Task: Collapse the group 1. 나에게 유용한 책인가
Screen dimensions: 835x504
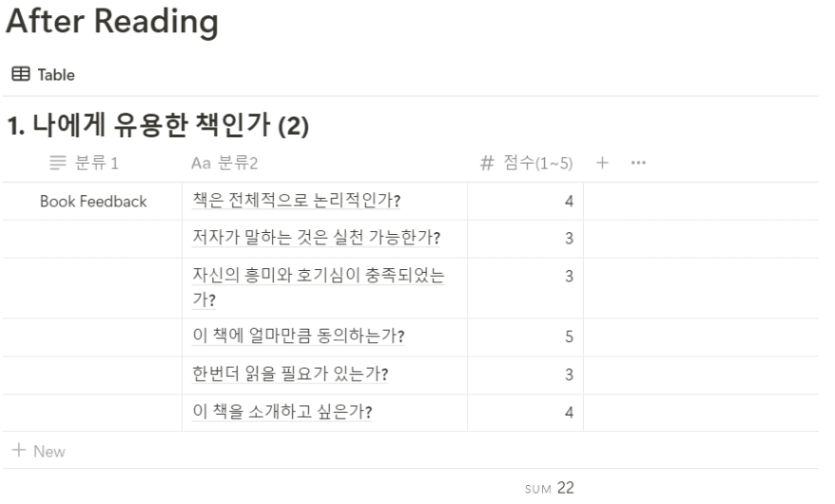Action: [158, 126]
